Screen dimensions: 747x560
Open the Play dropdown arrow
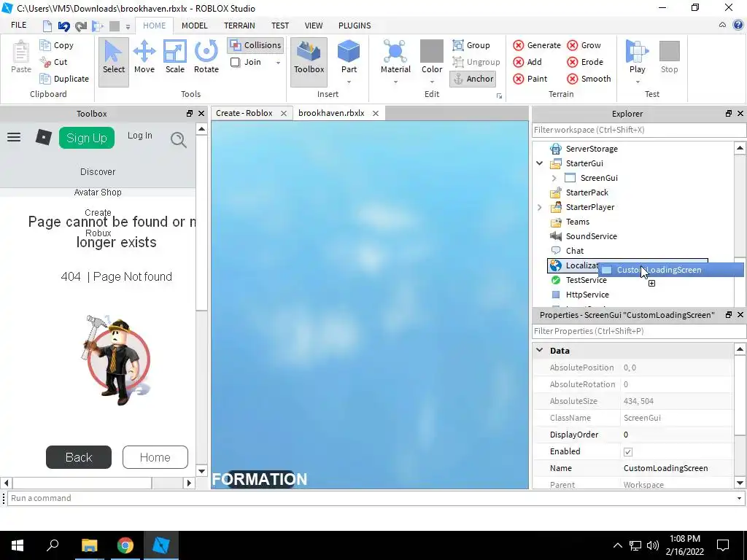637,82
